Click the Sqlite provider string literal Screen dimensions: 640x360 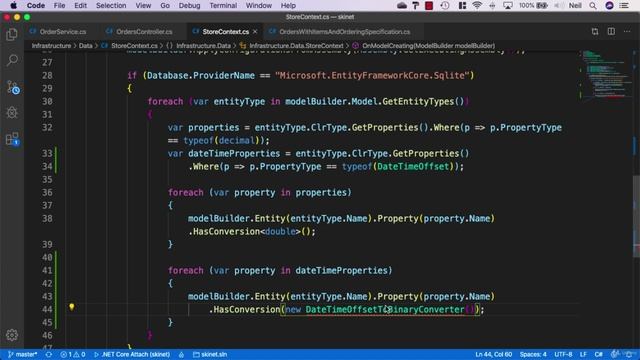click(372, 76)
